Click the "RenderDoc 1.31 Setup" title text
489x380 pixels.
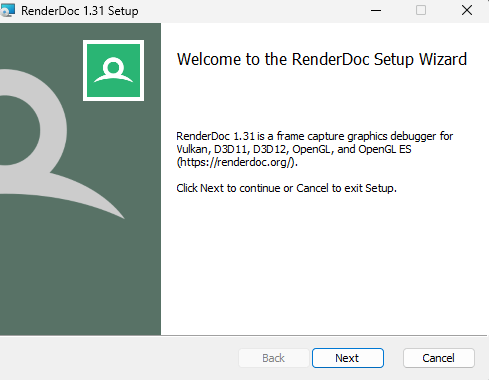coord(80,11)
